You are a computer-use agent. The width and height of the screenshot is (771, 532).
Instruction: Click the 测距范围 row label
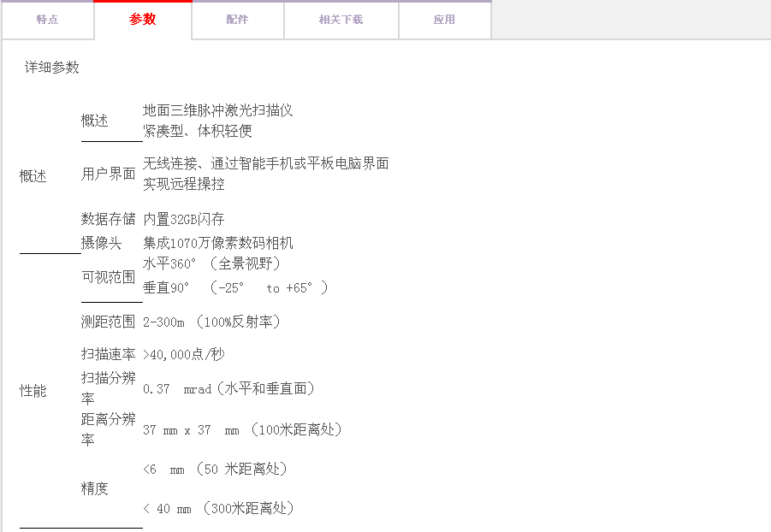(x=109, y=322)
